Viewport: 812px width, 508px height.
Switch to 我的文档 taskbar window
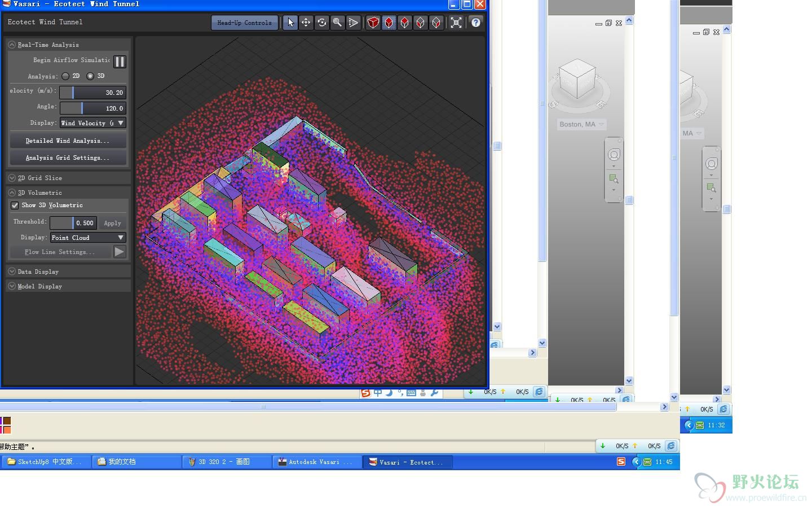(x=136, y=462)
